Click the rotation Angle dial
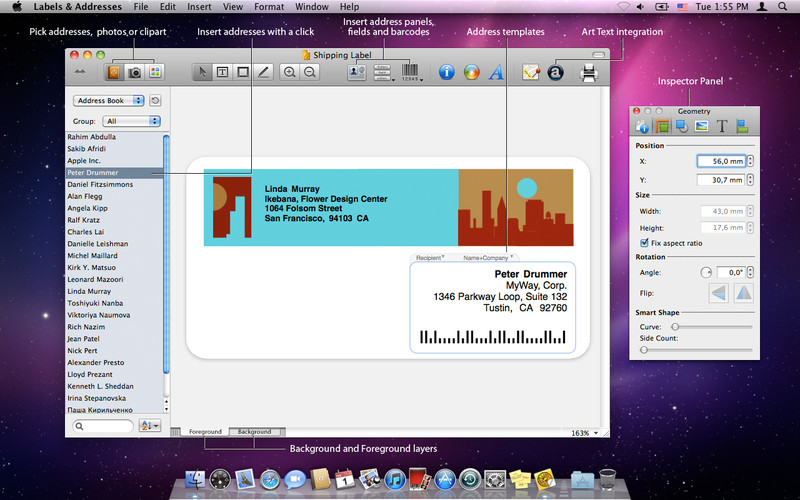This screenshot has width=800, height=500. 706,272
